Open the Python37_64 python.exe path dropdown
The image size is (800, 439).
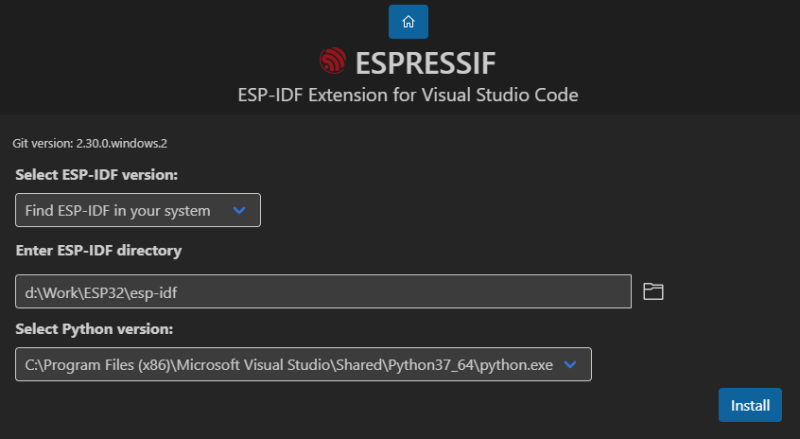point(304,364)
